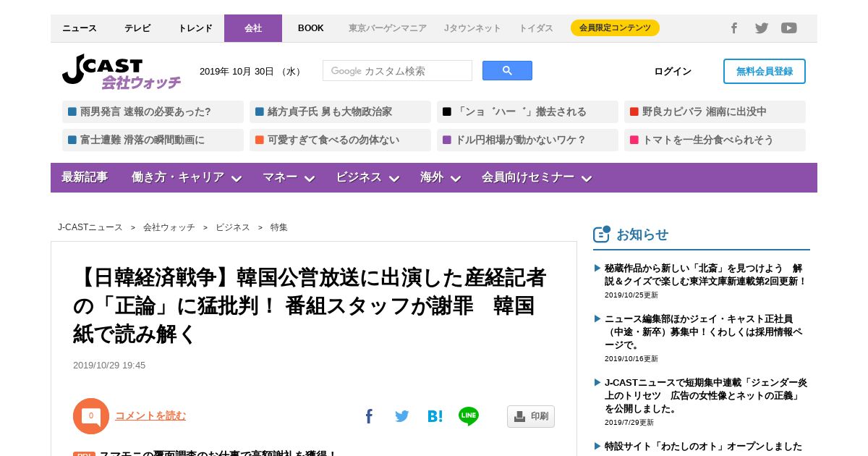Click article timestamp 2019/10/29 19:45

109,366
